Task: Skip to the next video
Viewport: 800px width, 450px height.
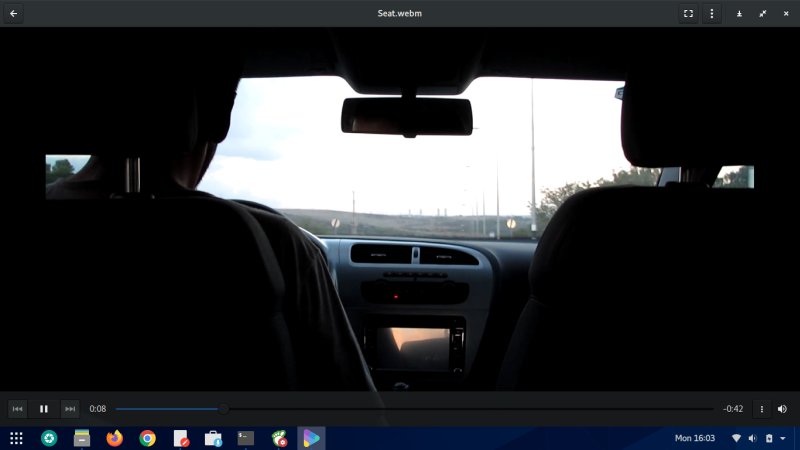Action: click(70, 409)
